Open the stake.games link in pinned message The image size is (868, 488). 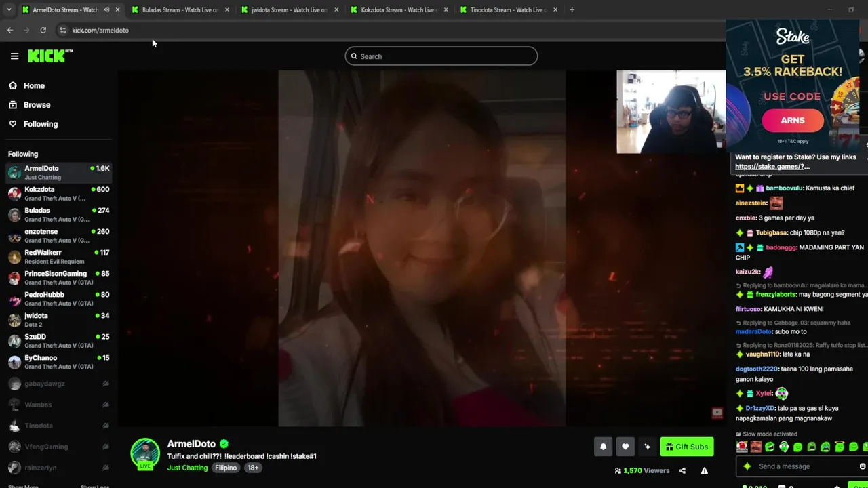click(772, 167)
